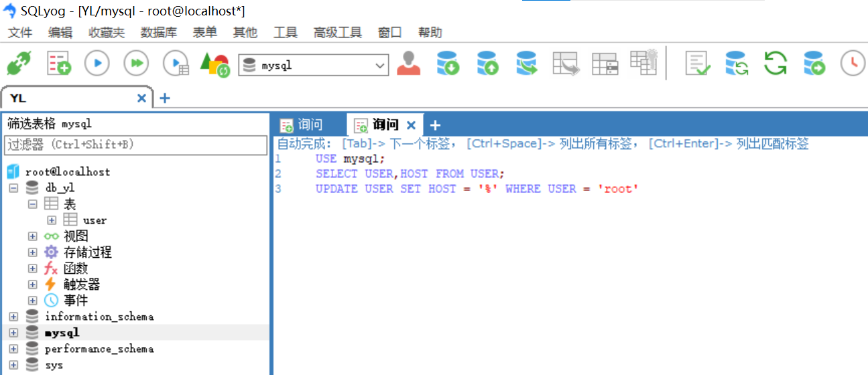
Task: Open the 文件 menu
Action: tap(20, 32)
